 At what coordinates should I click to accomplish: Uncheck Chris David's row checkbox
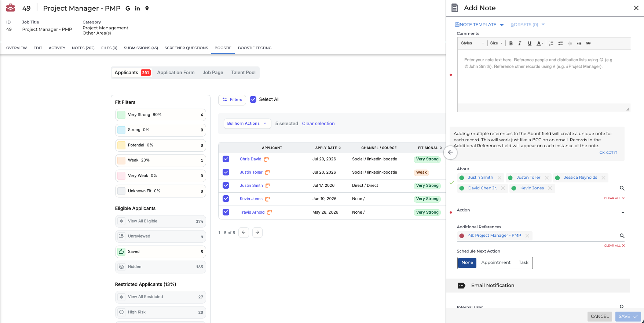226,159
